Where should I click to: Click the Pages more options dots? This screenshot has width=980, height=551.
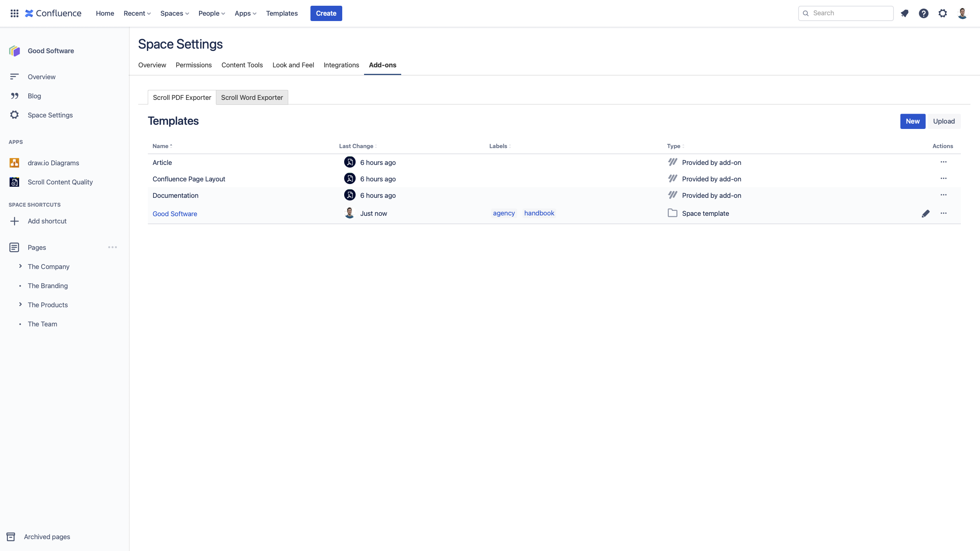pyautogui.click(x=113, y=247)
